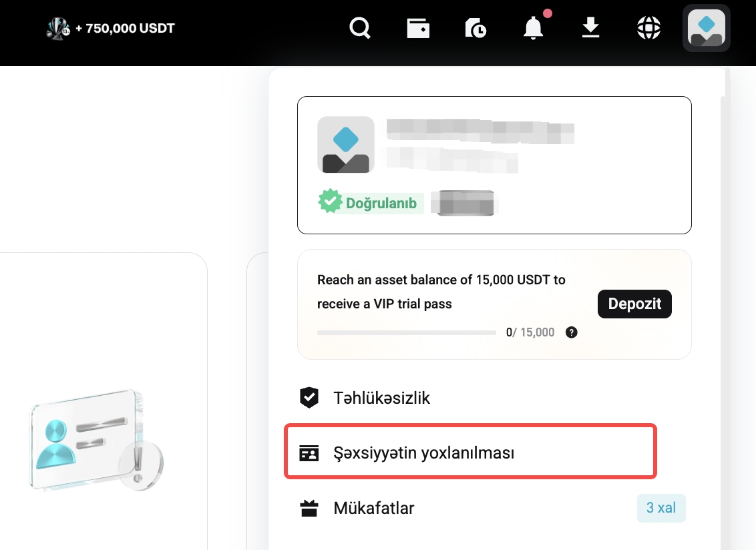Image resolution: width=756 pixels, height=550 pixels.
Task: Open Təhlükəsizlik settings
Action: pos(382,397)
